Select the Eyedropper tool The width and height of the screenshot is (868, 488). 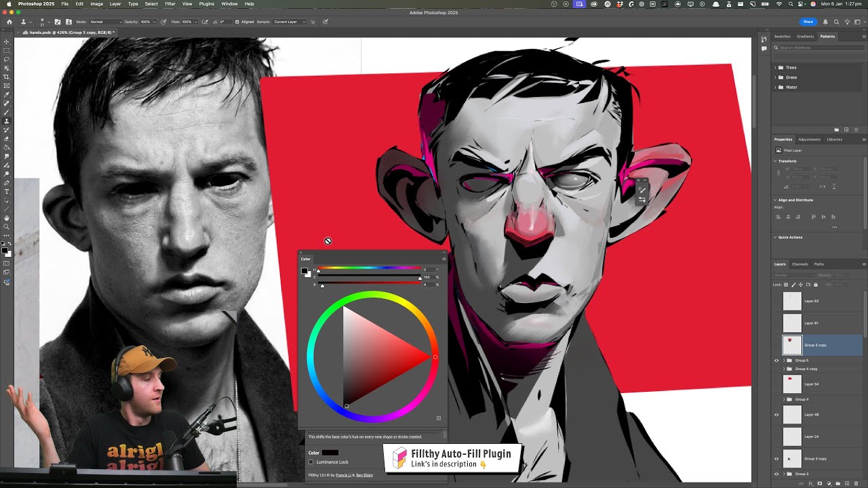pos(7,95)
